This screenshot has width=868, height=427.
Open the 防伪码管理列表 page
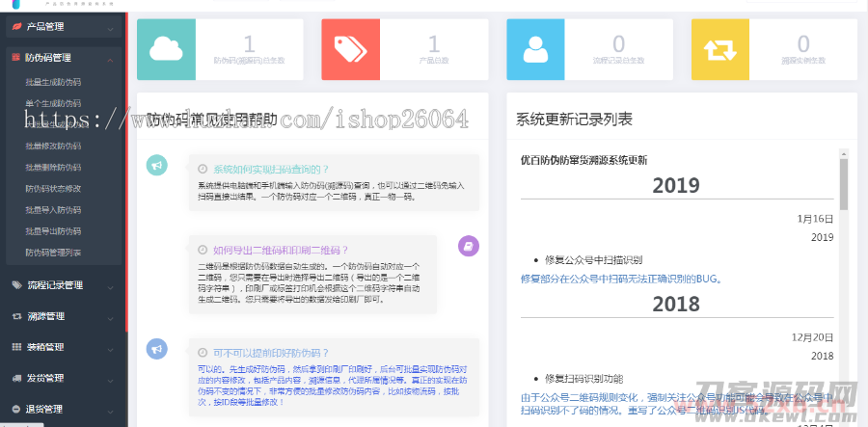(x=54, y=253)
